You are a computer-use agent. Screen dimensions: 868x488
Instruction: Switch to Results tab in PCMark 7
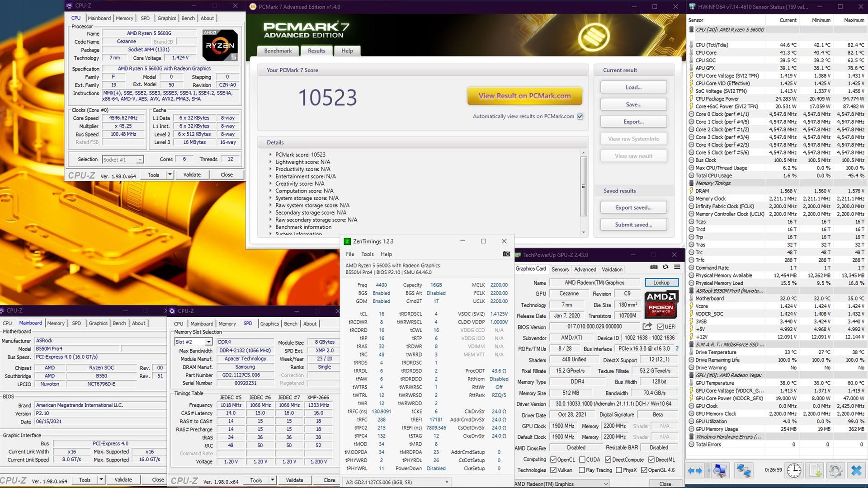(316, 51)
